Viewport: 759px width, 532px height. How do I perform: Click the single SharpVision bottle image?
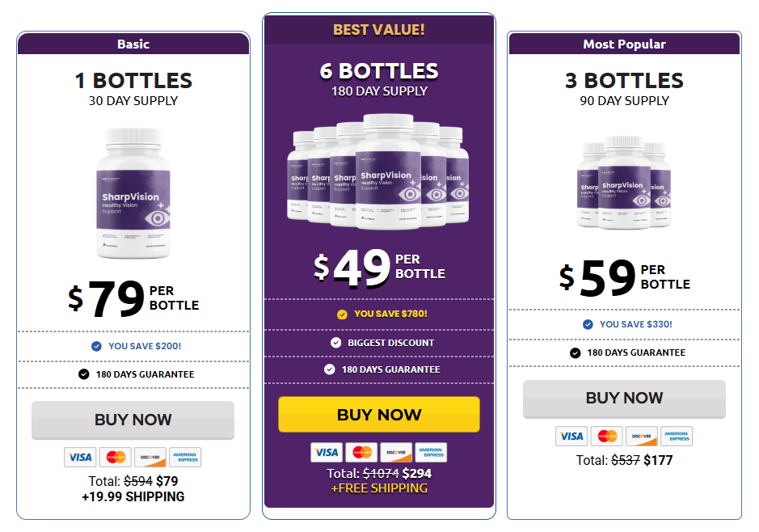[x=133, y=193]
